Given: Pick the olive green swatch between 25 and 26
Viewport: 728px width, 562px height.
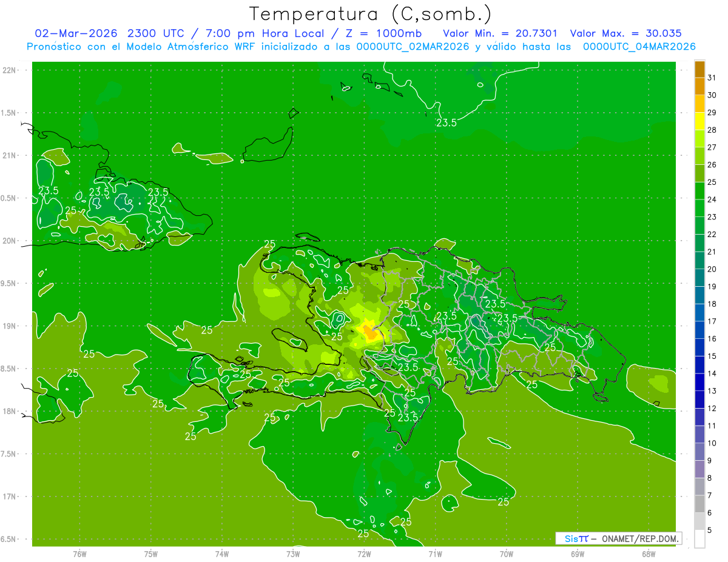Looking at the screenshot, I should pos(699,173).
